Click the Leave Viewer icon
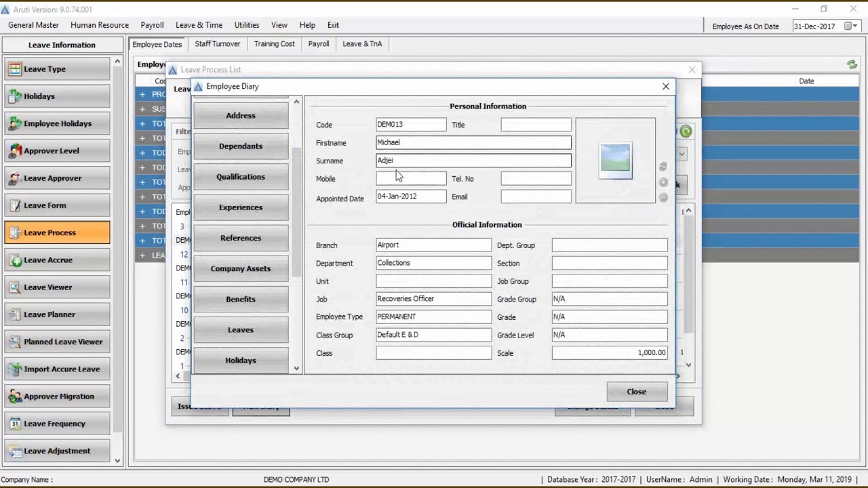This screenshot has height=488, width=868. coord(15,287)
